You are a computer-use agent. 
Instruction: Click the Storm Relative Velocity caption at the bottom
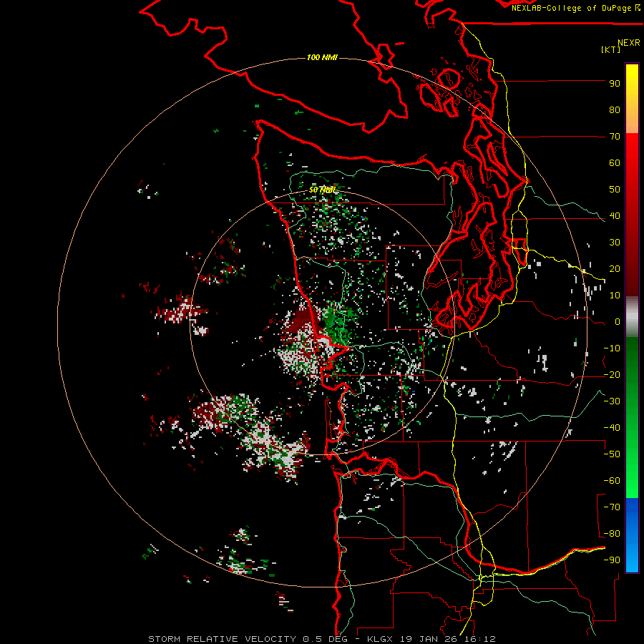tap(322, 639)
